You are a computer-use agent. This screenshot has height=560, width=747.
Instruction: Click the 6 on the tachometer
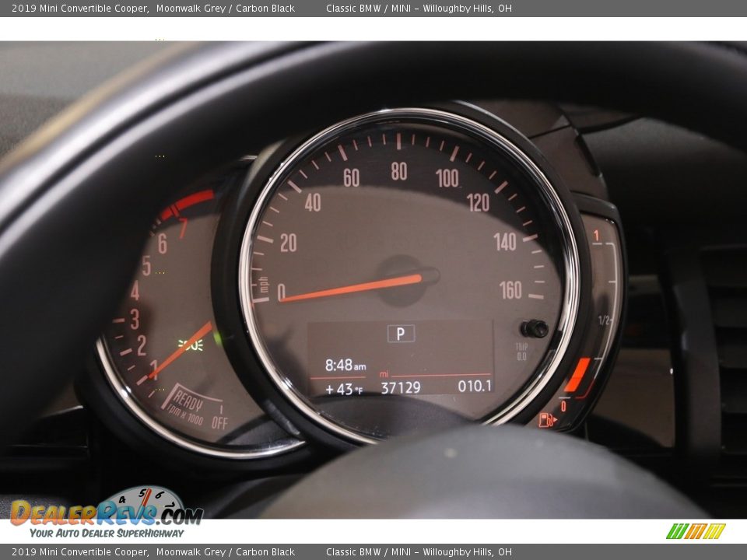(163, 243)
